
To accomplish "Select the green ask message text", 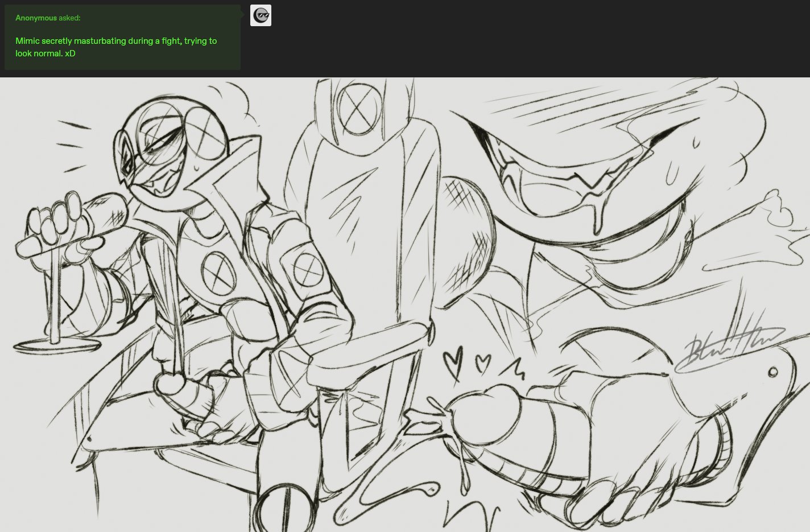I will tap(115, 47).
